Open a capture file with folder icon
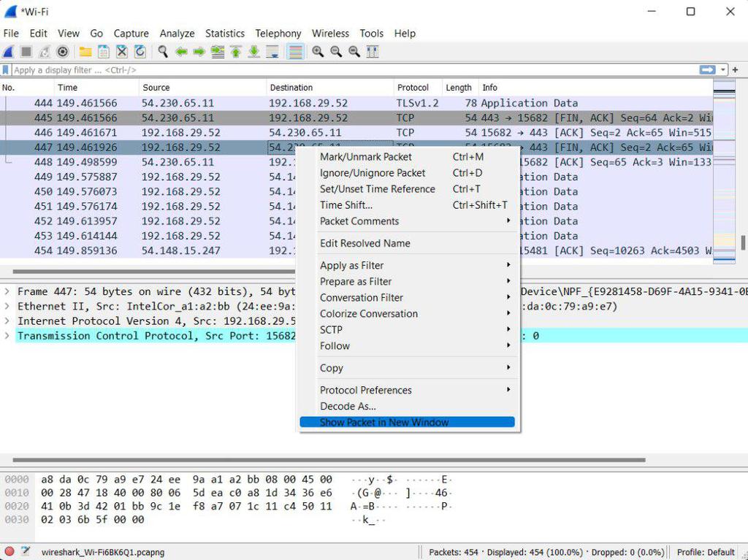This screenshot has height=560, width=748. point(85,52)
